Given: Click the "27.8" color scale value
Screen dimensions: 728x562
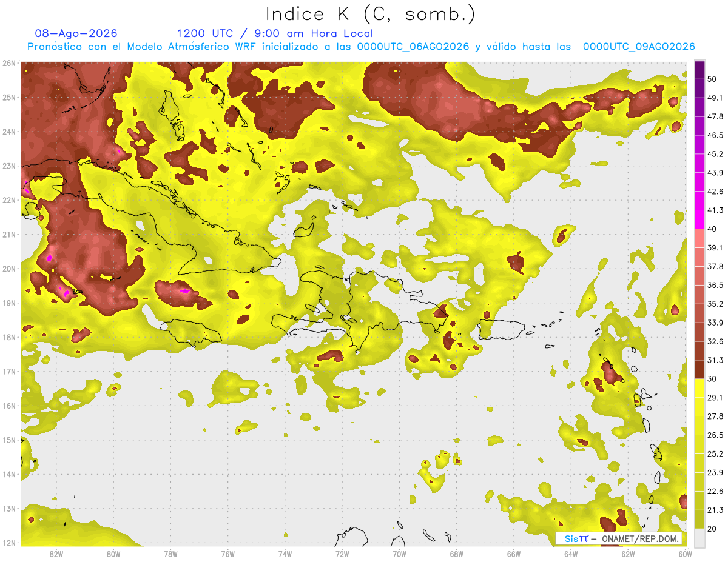Looking at the screenshot, I should click(715, 416).
